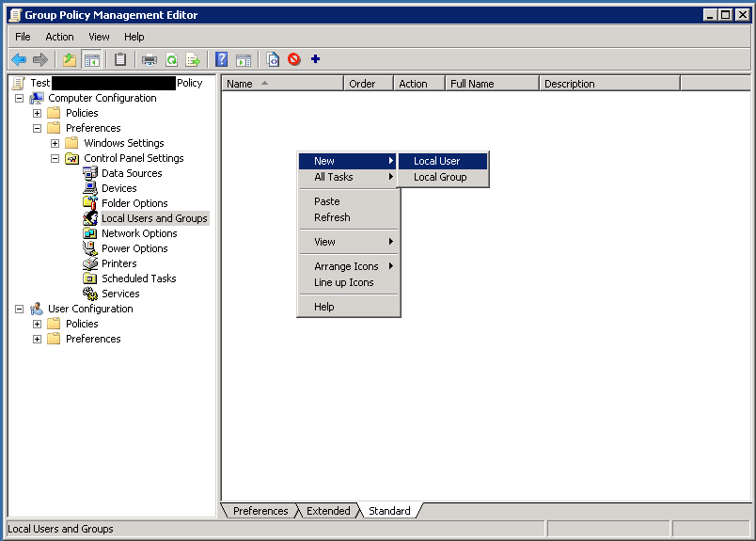The height and width of the screenshot is (541, 756).
Task: Select Help in the context menu
Action: 348,307
